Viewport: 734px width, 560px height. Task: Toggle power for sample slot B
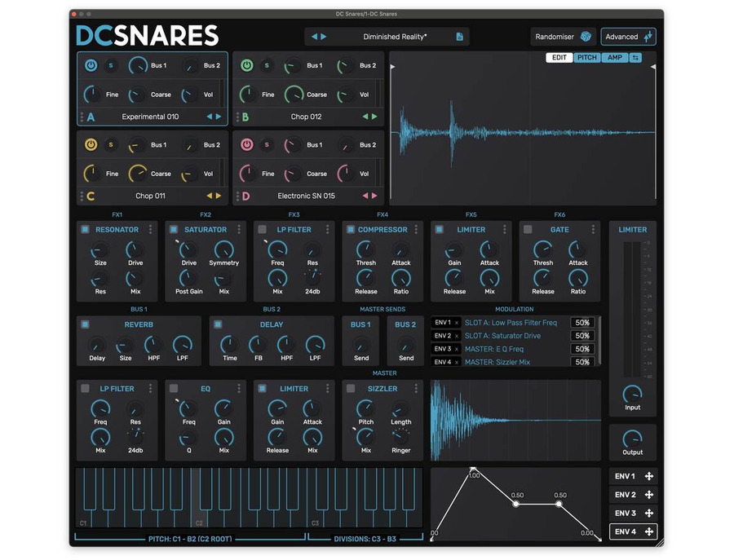246,65
